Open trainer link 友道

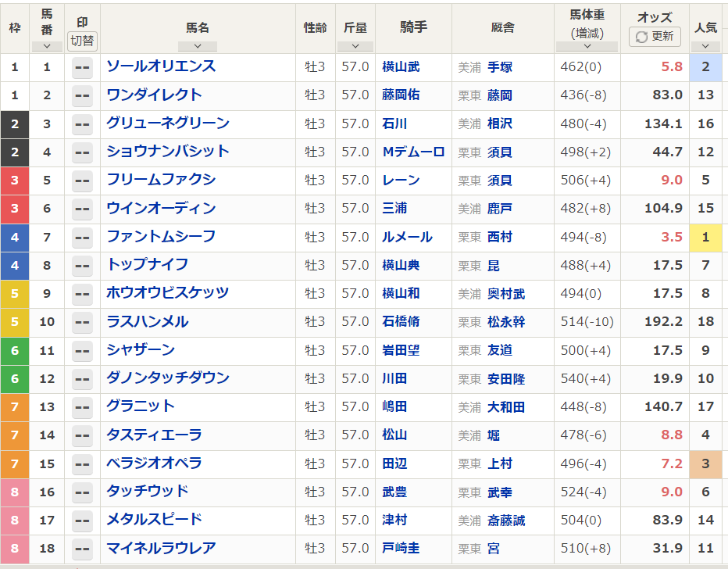(500, 351)
